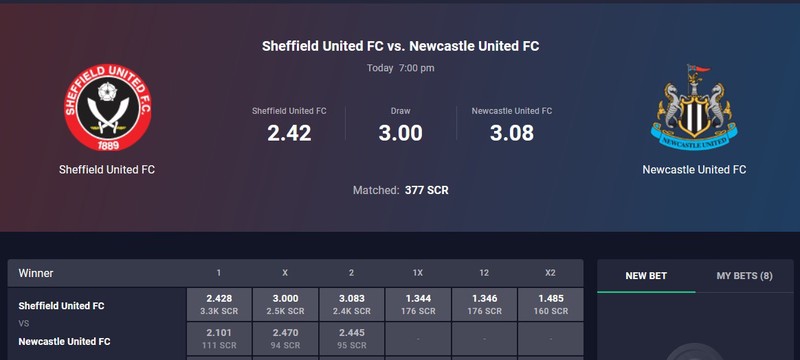Choose the 1.346 double chance 12 cell
Viewport: 800px width, 360px height.
484,304
